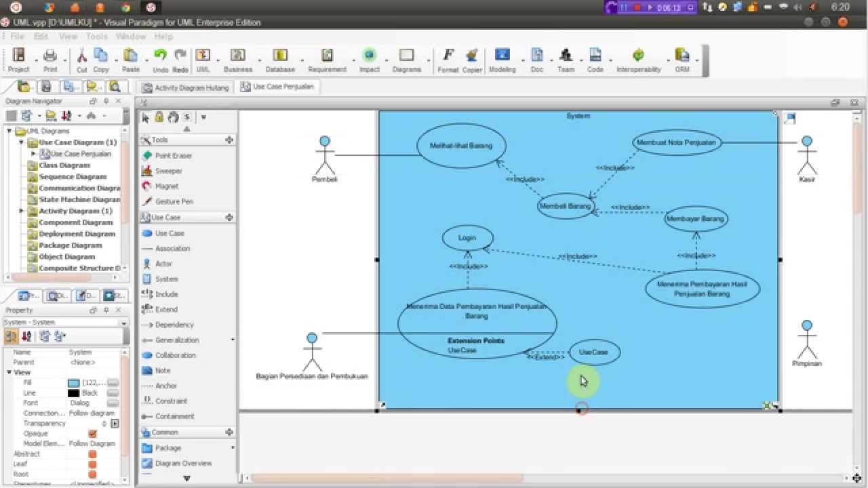Open the Font edit button
Image resolution: width=868 pixels, height=488 pixels.
[x=113, y=403]
